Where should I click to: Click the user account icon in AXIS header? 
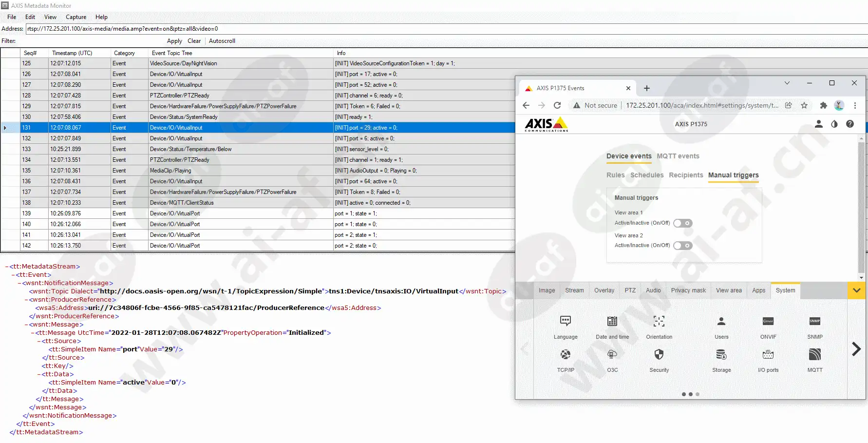pos(819,124)
